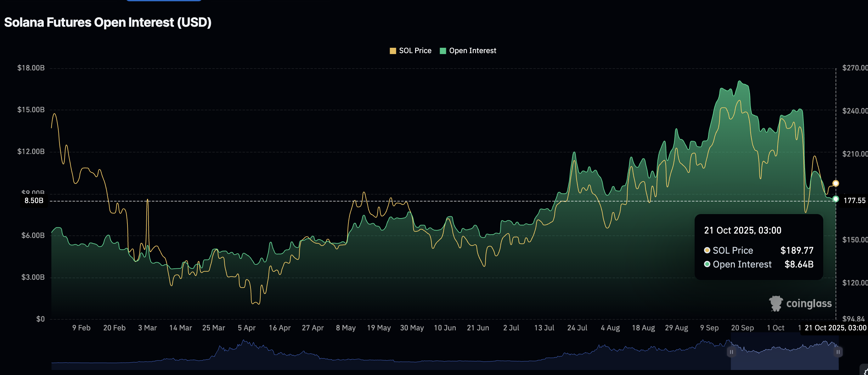Click the green Open Interest marker on the crosshair
Viewport: 868px width, 375px height.
(836, 199)
